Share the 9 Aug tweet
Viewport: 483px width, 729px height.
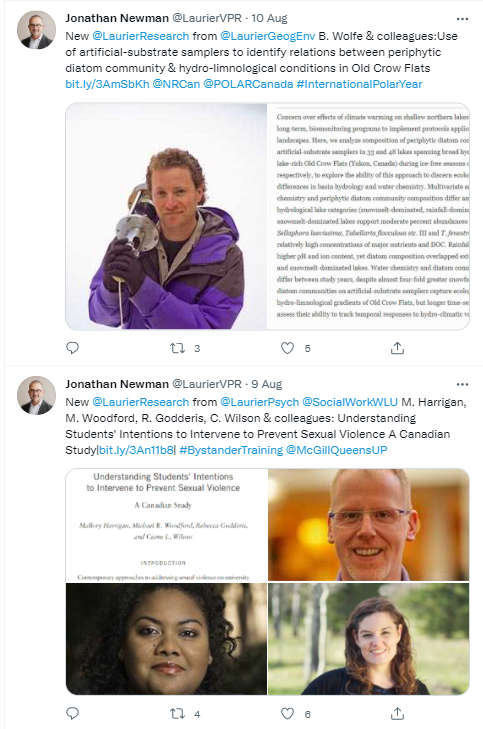(x=397, y=713)
